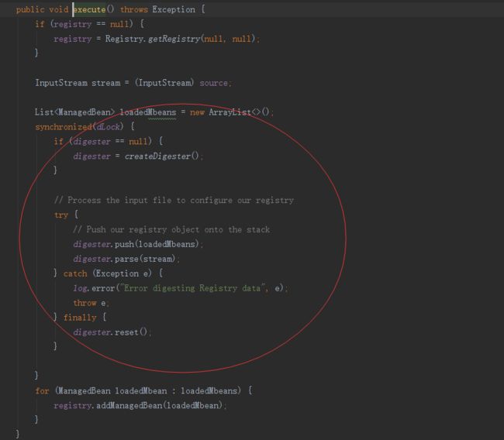Viewport: 504px width, 440px height.
Task: Click 'List<ManagedBean>' type declaration
Action: click(x=74, y=112)
